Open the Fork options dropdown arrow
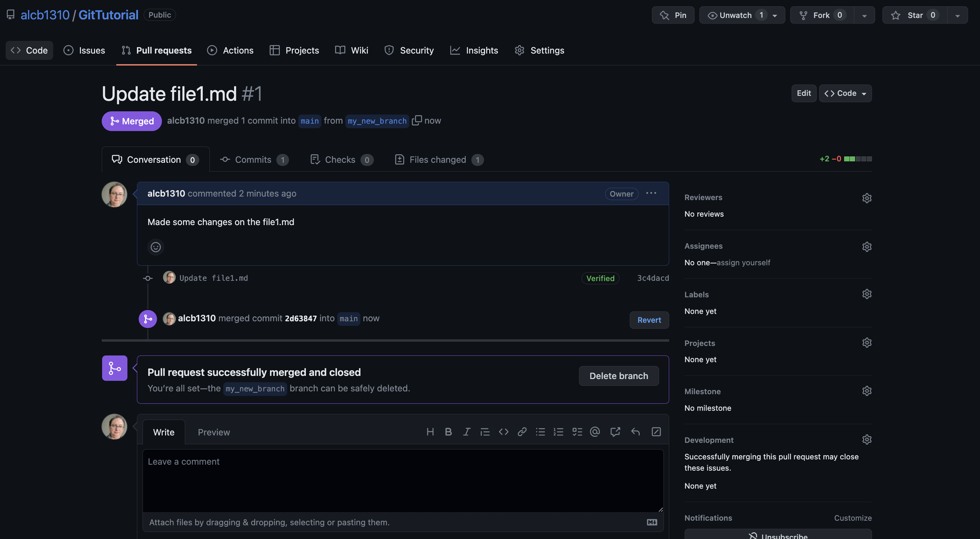The width and height of the screenshot is (980, 539). tap(864, 15)
